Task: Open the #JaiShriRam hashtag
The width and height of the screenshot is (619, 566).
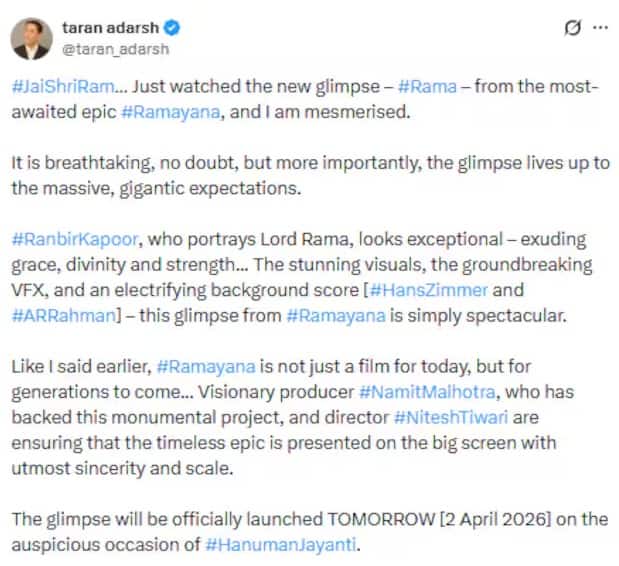Action: pos(52,88)
